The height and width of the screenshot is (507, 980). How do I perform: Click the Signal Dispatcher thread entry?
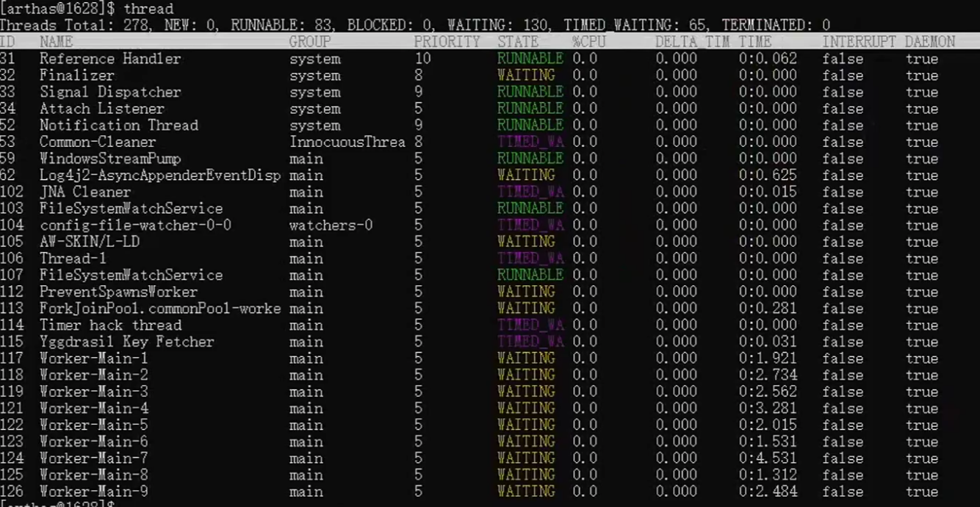[x=110, y=93]
